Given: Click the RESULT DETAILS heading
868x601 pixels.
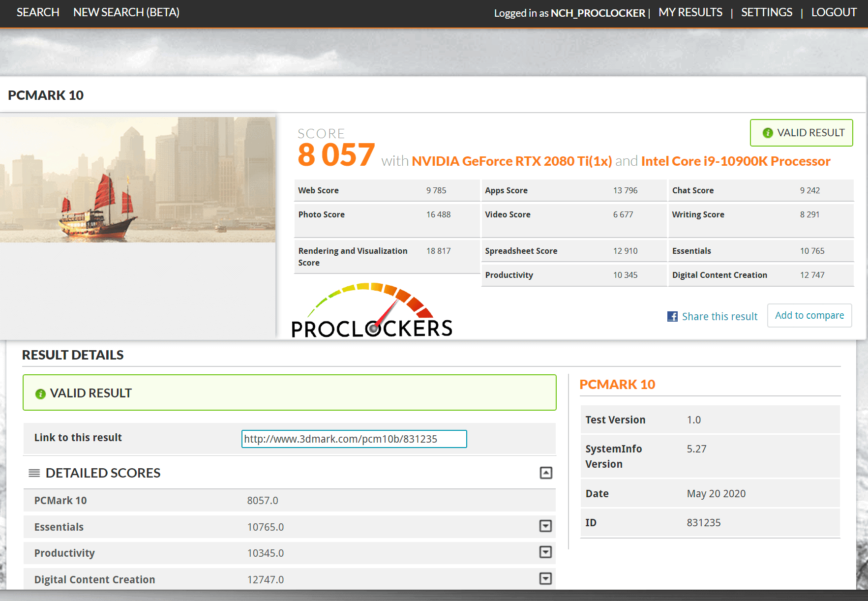Looking at the screenshot, I should (73, 355).
